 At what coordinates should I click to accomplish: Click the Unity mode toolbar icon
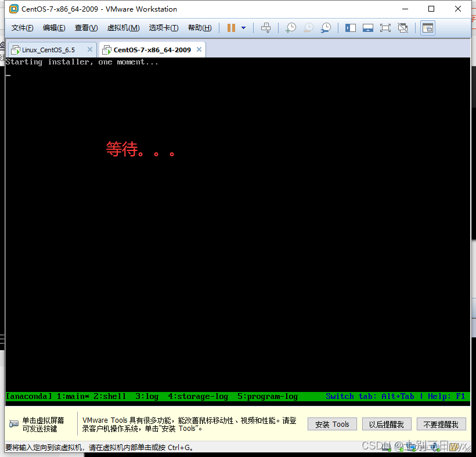[403, 28]
